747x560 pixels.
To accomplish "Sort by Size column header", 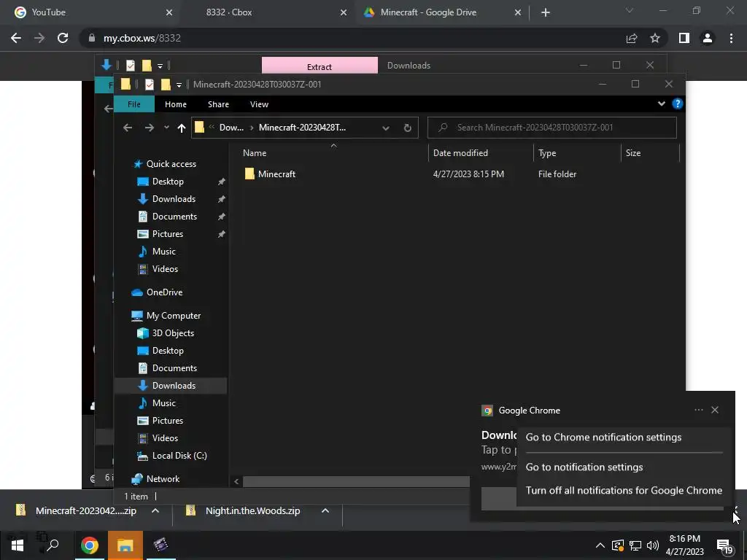I will 650,153.
